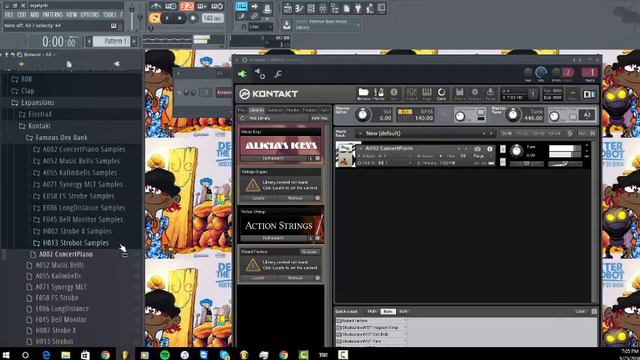
Task: Toggle pattern/song mode button
Action: [154, 18]
